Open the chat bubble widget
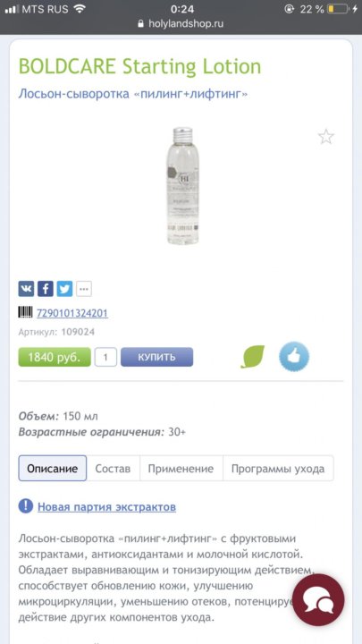The image size is (362, 644). [318, 600]
